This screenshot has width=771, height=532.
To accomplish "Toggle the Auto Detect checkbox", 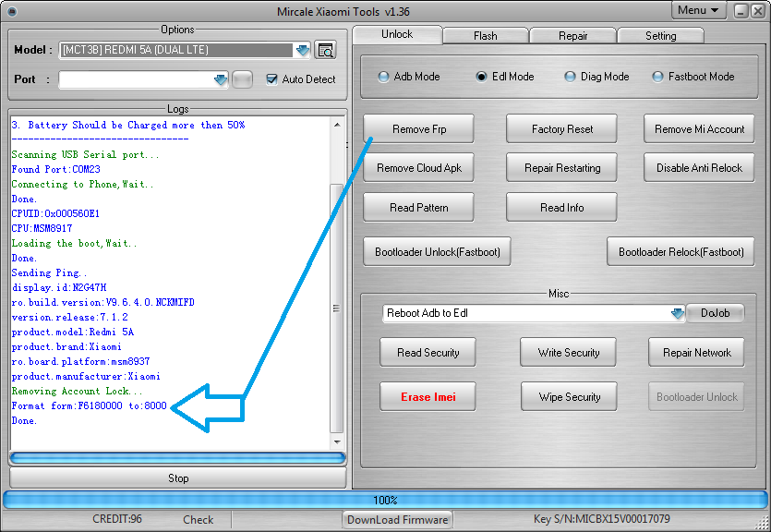I will click(271, 79).
